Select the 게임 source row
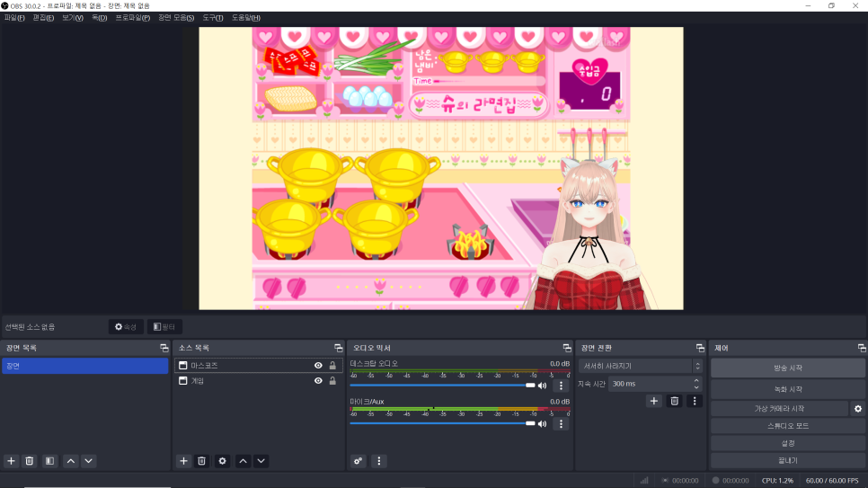 point(258,381)
